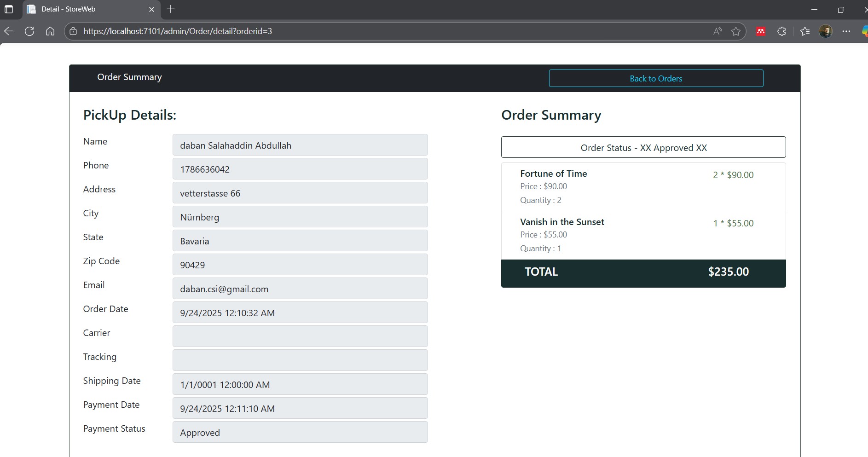Reload the page with refresh icon
The width and height of the screenshot is (868, 457).
point(29,31)
